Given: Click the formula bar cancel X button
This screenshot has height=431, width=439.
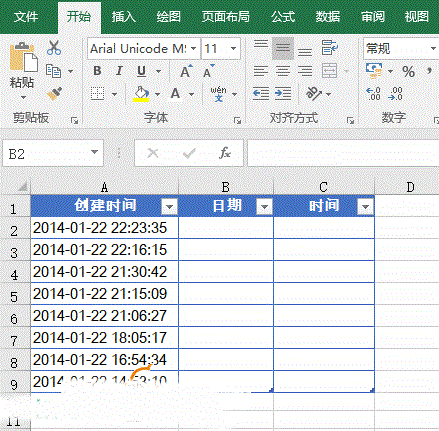Looking at the screenshot, I should pyautogui.click(x=153, y=153).
